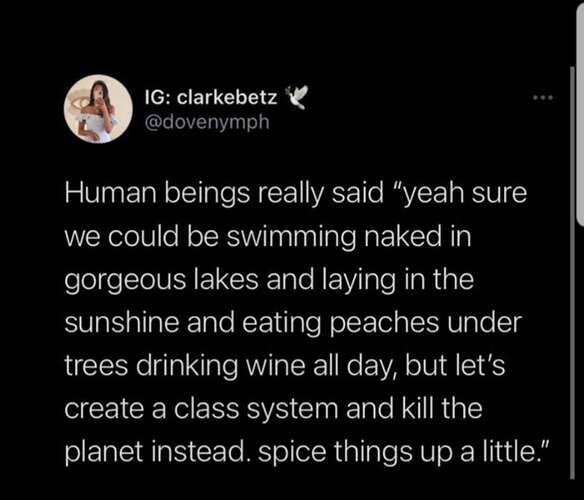Click the line "gorgeous lakes and laying in the"
The width and height of the screenshot is (584, 500).
coord(269,280)
